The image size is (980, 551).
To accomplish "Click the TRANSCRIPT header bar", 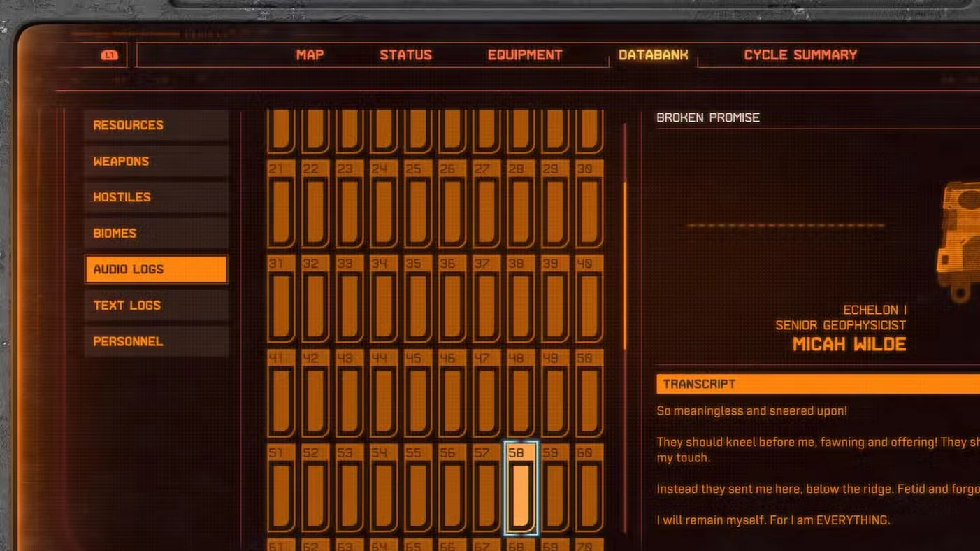I will click(x=818, y=384).
